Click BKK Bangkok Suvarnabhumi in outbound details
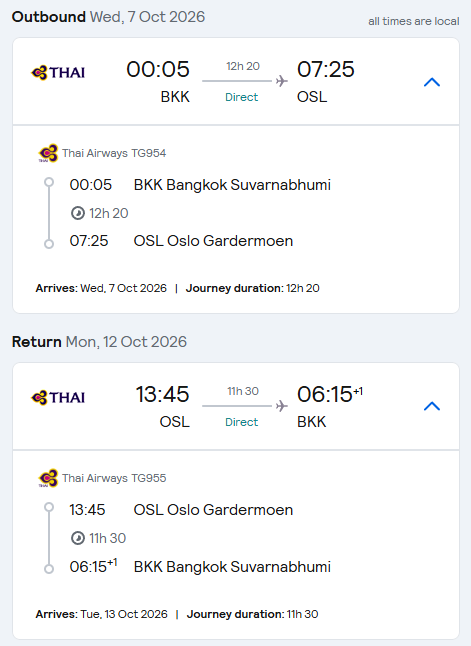Image resolution: width=471 pixels, height=646 pixels. pos(232,185)
